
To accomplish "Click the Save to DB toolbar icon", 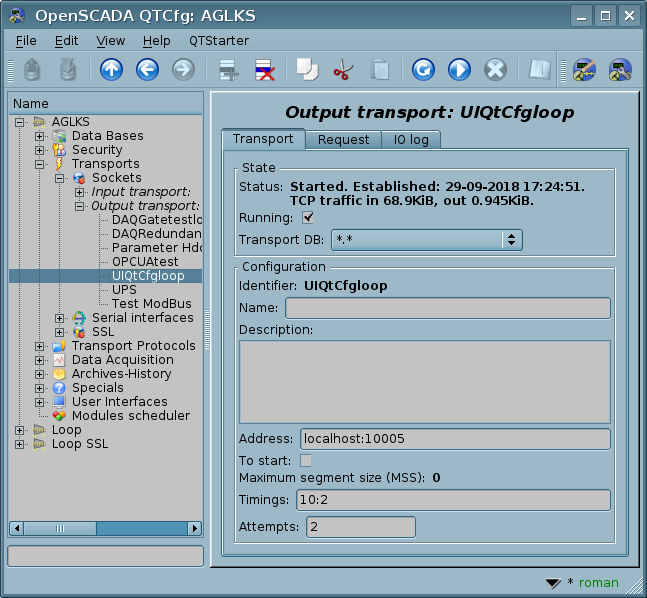I will tap(68, 69).
